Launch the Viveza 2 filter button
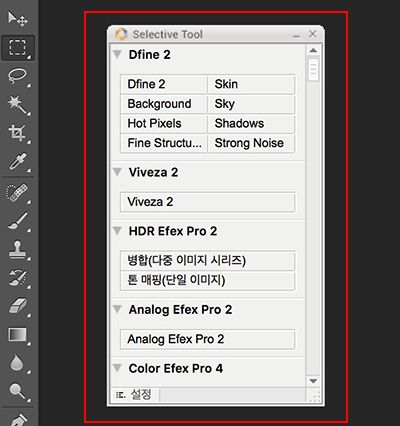Image resolution: width=400 pixels, height=426 pixels. coord(208,202)
